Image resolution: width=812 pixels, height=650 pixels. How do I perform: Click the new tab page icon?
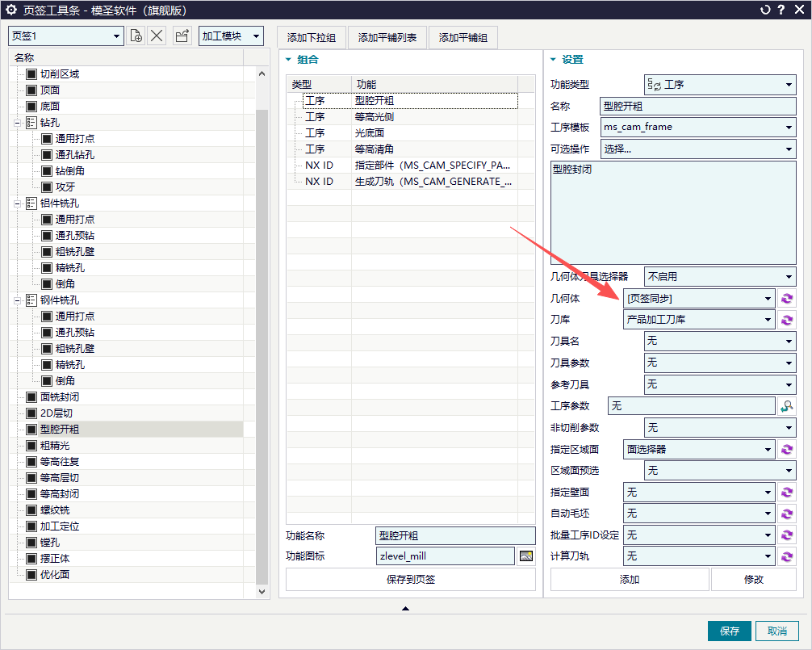click(136, 36)
